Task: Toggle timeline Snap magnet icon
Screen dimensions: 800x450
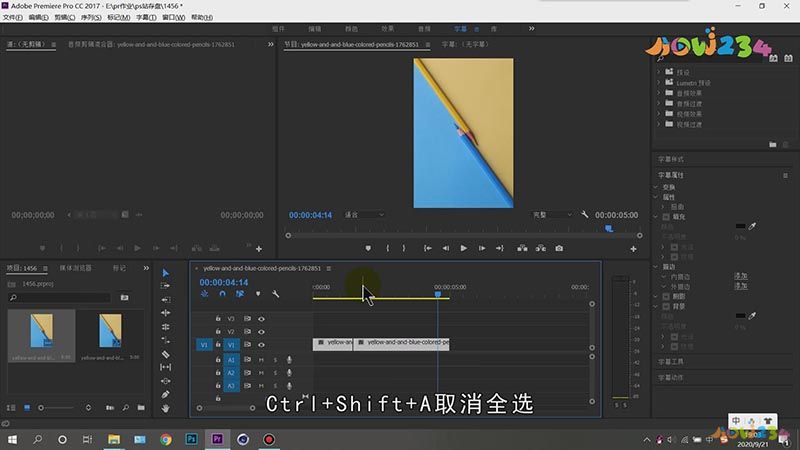Action: pyautogui.click(x=222, y=294)
